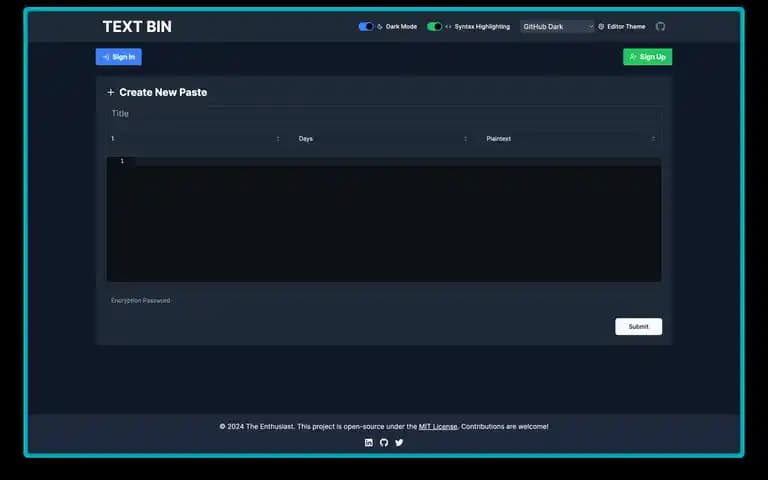The image size is (768, 480).
Task: Click the Editor Theme gear icon
Action: pyautogui.click(x=601, y=27)
